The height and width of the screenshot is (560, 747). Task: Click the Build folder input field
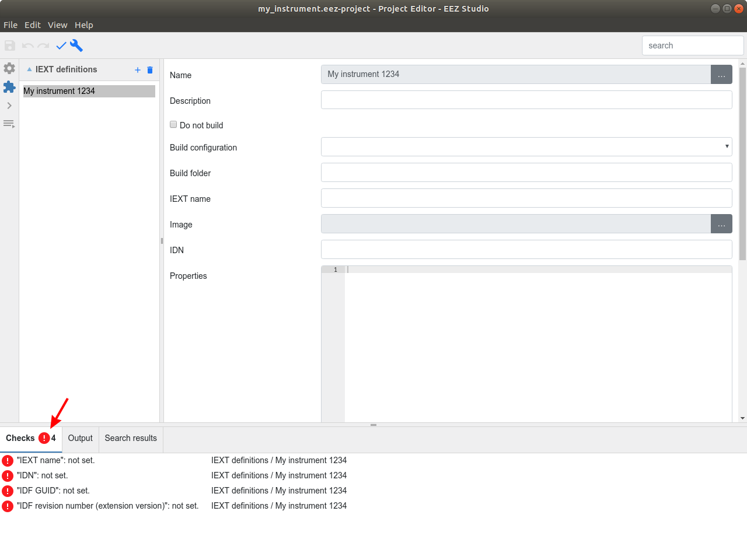(526, 172)
